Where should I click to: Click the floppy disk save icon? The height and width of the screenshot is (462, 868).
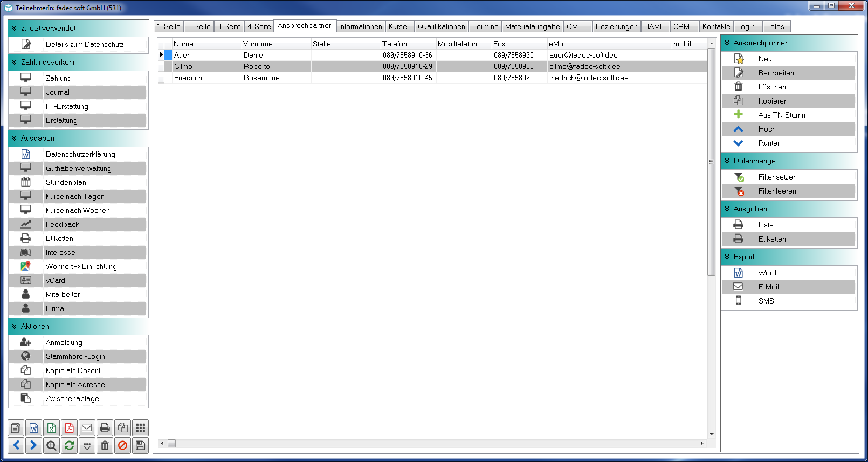click(x=140, y=445)
